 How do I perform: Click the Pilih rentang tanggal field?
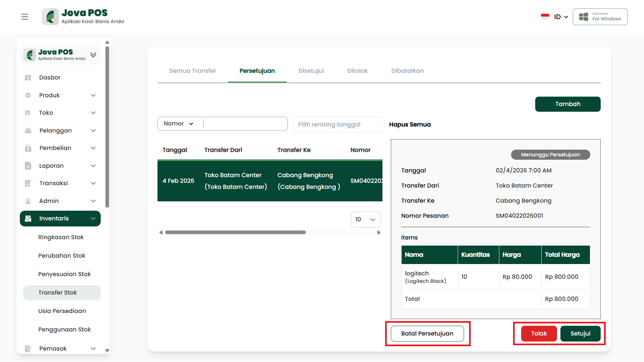point(338,124)
